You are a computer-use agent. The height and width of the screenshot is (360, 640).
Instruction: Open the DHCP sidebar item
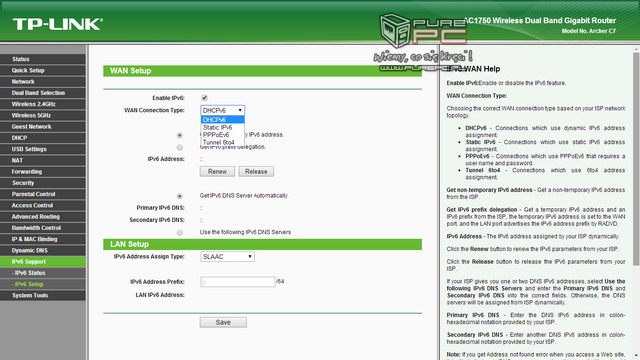[43, 138]
